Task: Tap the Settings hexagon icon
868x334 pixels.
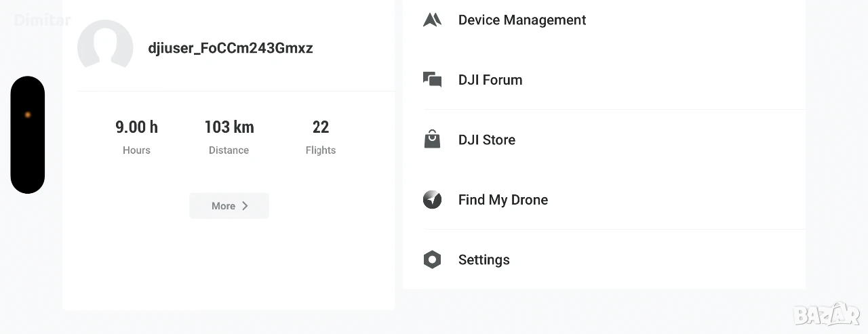Action: pyautogui.click(x=432, y=259)
